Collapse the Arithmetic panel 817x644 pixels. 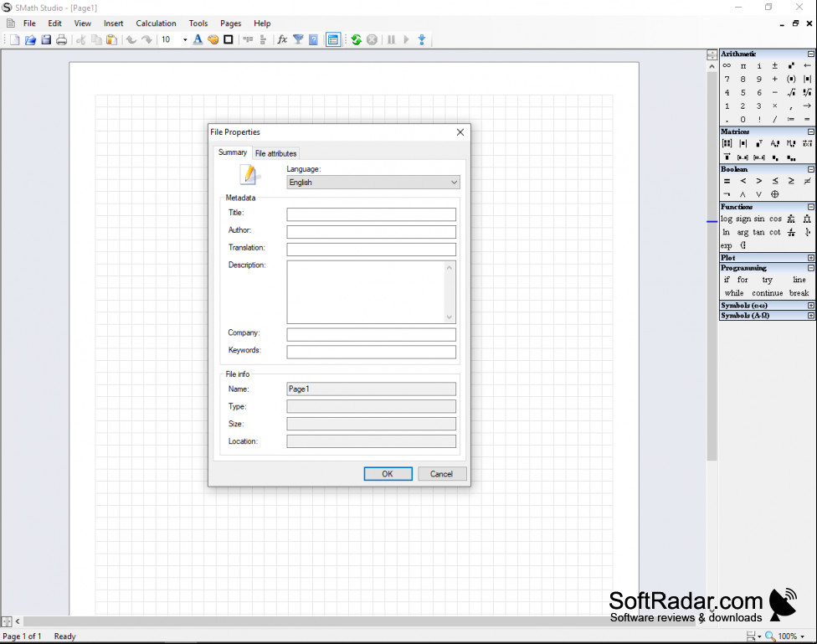[x=811, y=54]
